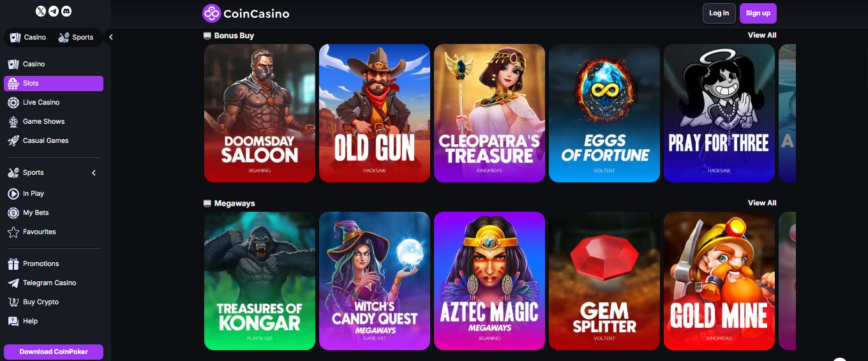
Task: Click the Log in button
Action: pyautogui.click(x=719, y=13)
